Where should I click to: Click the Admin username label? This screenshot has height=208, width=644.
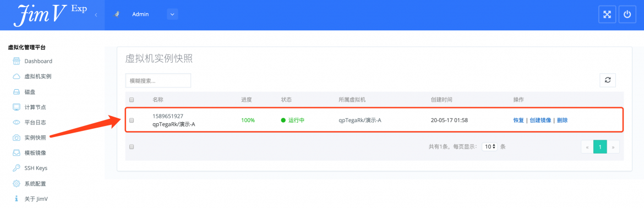click(x=140, y=14)
